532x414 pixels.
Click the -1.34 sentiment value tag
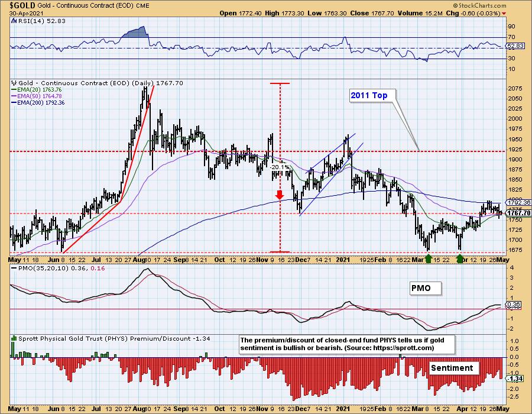[x=515, y=379]
